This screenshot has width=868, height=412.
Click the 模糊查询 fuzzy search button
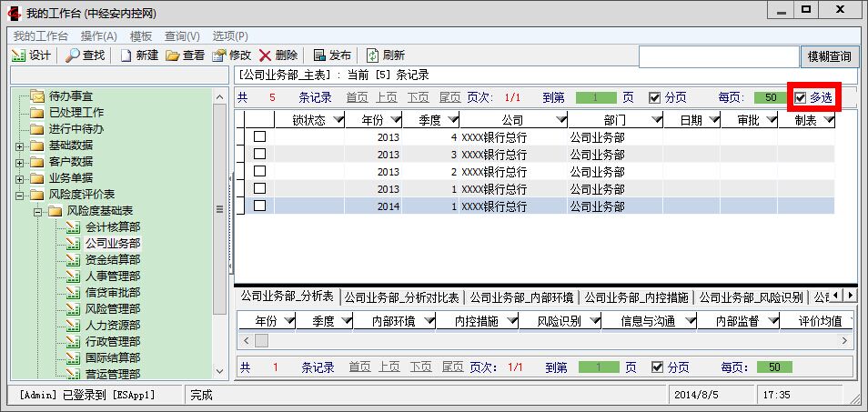(829, 56)
